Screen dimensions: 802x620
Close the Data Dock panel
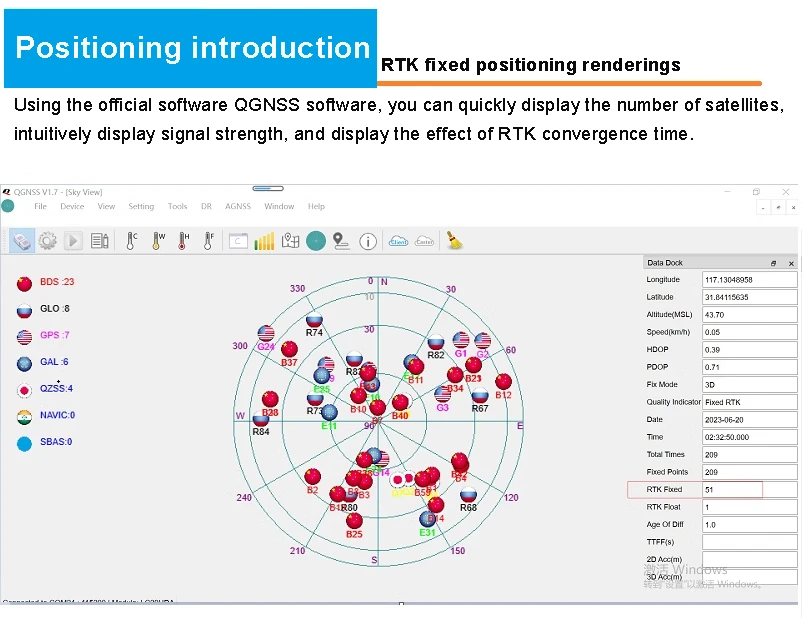coord(791,263)
